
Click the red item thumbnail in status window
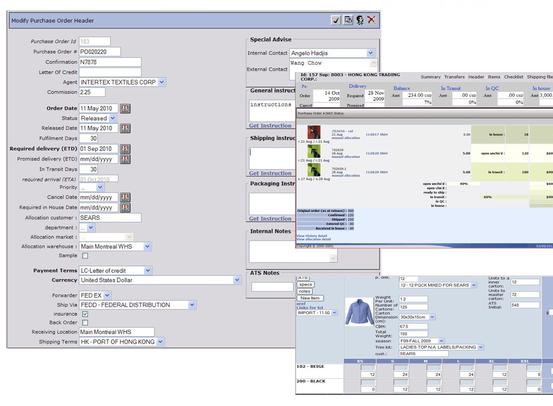314,132
